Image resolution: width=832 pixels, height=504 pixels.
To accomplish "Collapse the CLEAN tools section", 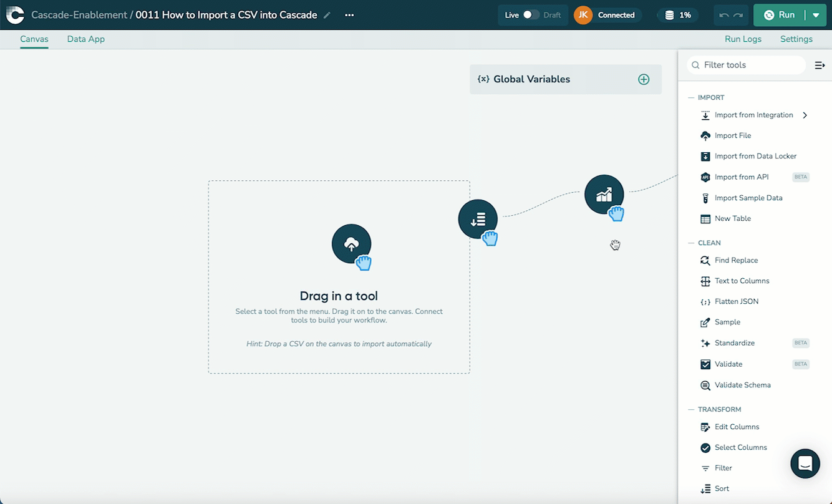I will click(691, 243).
